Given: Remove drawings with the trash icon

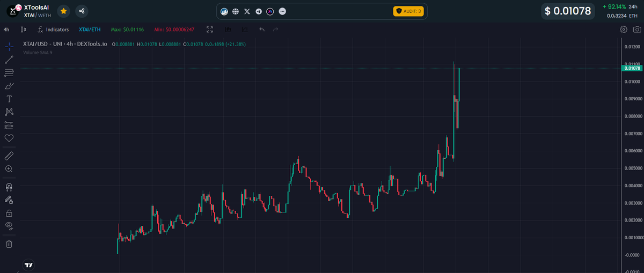Looking at the screenshot, I should click(x=9, y=244).
